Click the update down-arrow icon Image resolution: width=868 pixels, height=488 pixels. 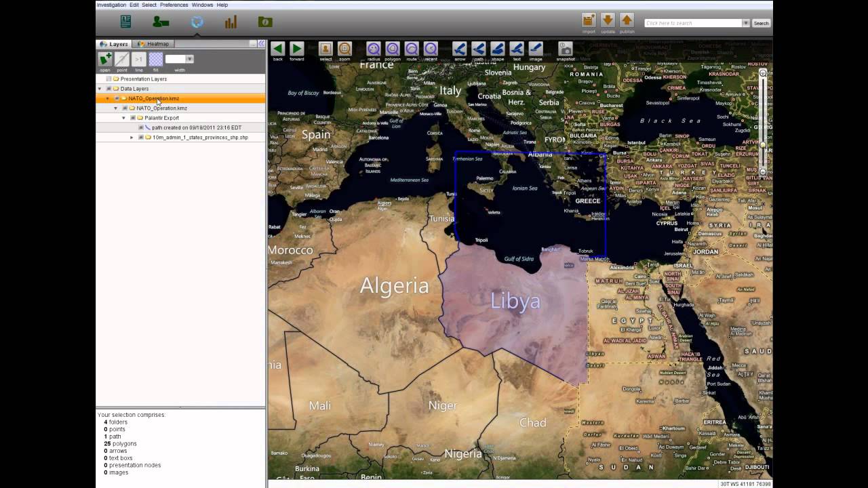coord(608,20)
